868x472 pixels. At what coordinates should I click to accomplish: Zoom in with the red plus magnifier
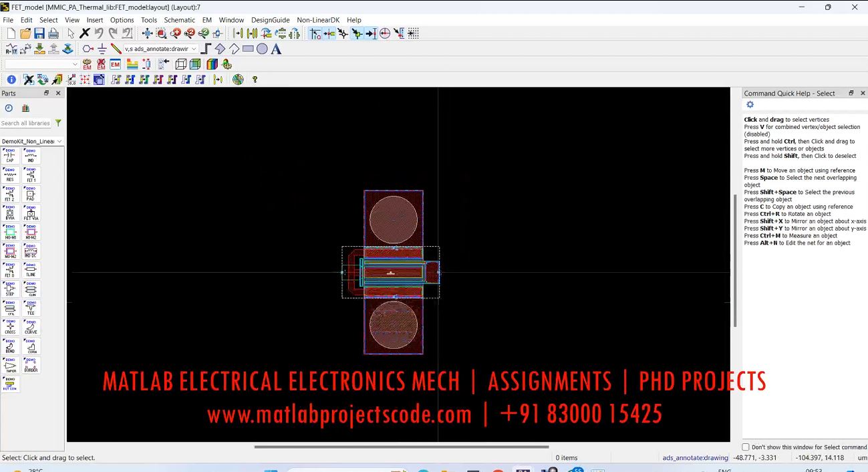click(x=176, y=33)
